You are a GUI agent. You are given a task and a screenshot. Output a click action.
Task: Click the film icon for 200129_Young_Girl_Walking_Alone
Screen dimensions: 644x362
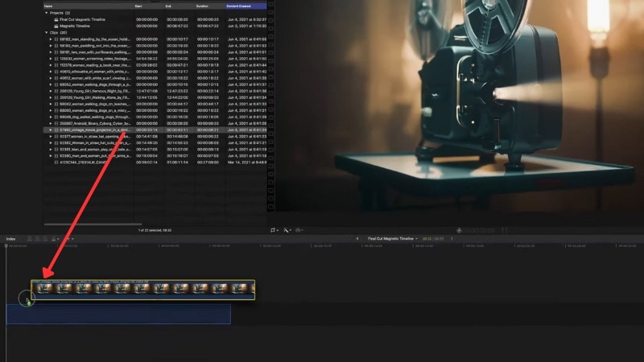(56, 97)
